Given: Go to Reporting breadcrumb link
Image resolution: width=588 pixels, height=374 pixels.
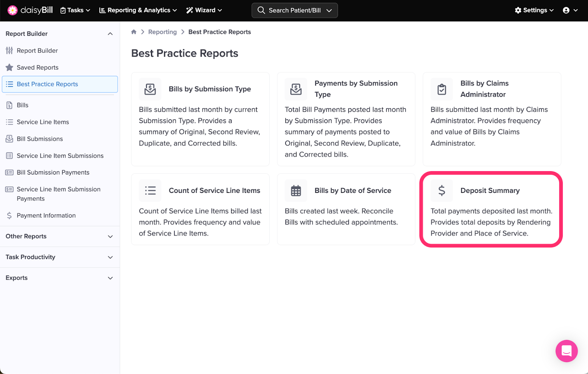Looking at the screenshot, I should [x=162, y=32].
